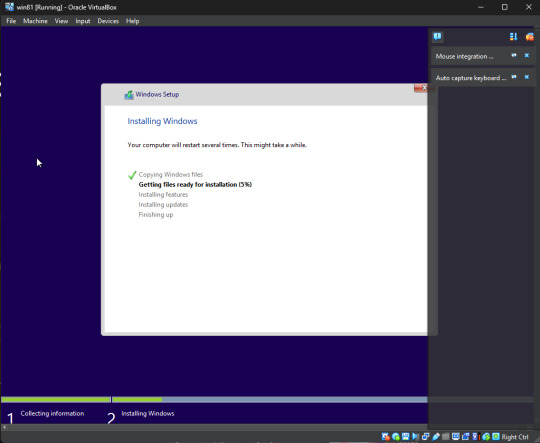Click the restart several times message
This screenshot has width=540, height=443.
[217, 145]
